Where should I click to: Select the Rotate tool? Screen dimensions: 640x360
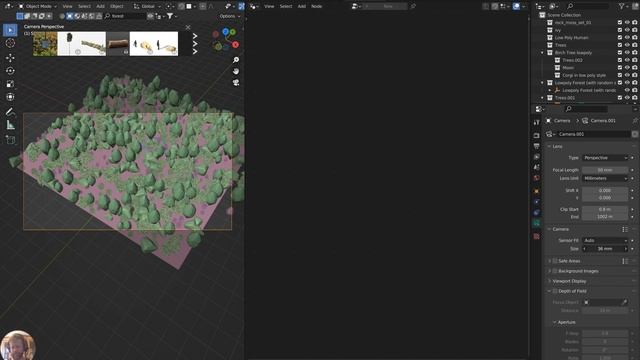pos(10,71)
